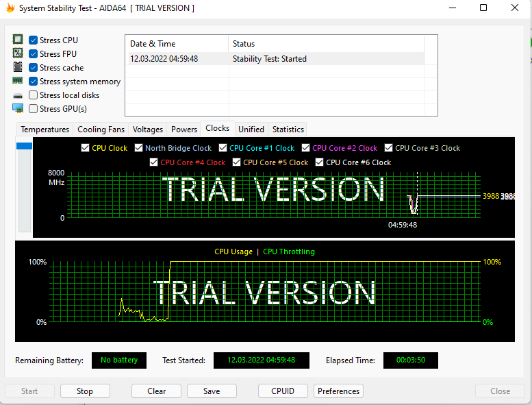Click the CPU chip icon beside Stress CPU

click(18, 39)
